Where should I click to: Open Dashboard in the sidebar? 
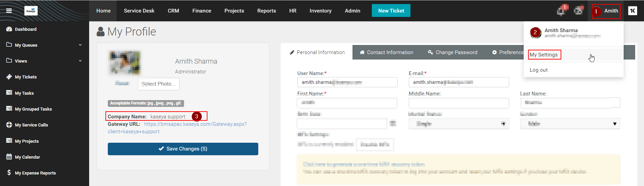point(25,29)
